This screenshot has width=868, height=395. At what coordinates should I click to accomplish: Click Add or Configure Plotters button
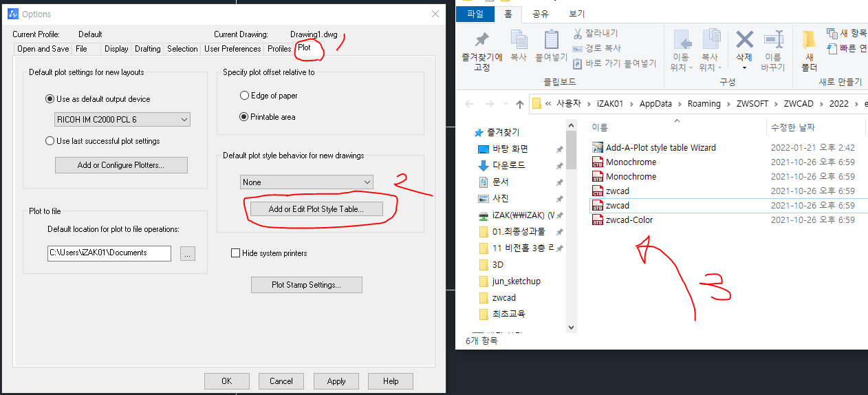121,165
